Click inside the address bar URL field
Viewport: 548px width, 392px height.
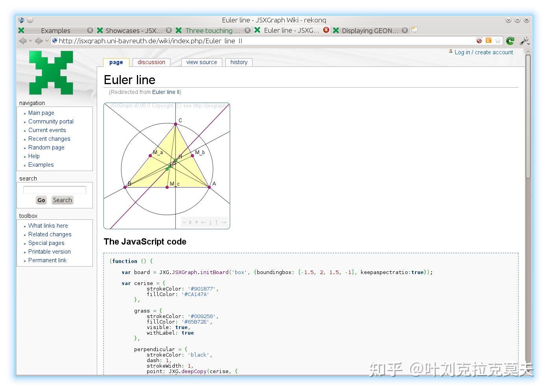(236, 41)
